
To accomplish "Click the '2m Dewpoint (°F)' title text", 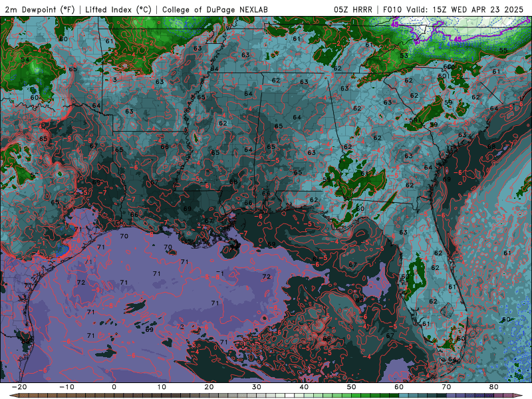I will (x=40, y=9).
